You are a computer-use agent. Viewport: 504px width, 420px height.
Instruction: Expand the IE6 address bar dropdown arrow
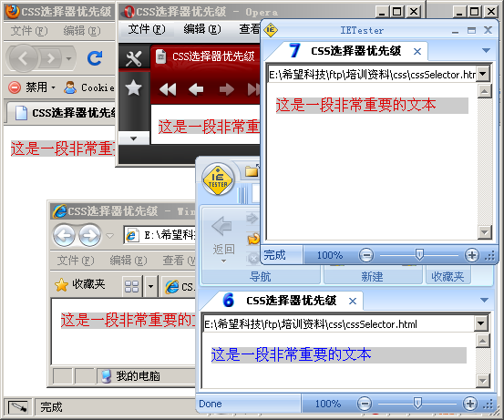pos(481,323)
